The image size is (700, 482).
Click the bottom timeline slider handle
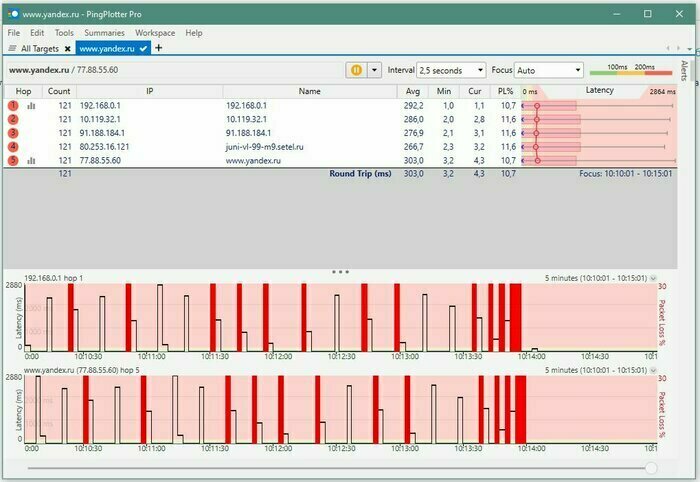coord(651,467)
